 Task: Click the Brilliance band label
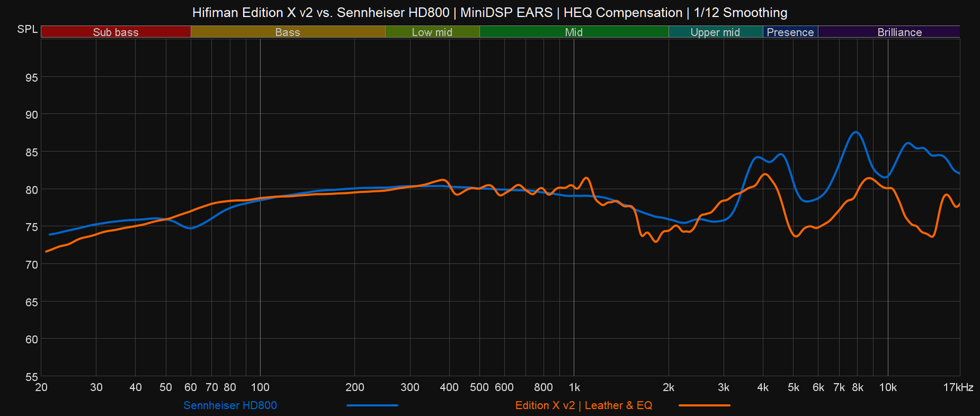[x=899, y=32]
